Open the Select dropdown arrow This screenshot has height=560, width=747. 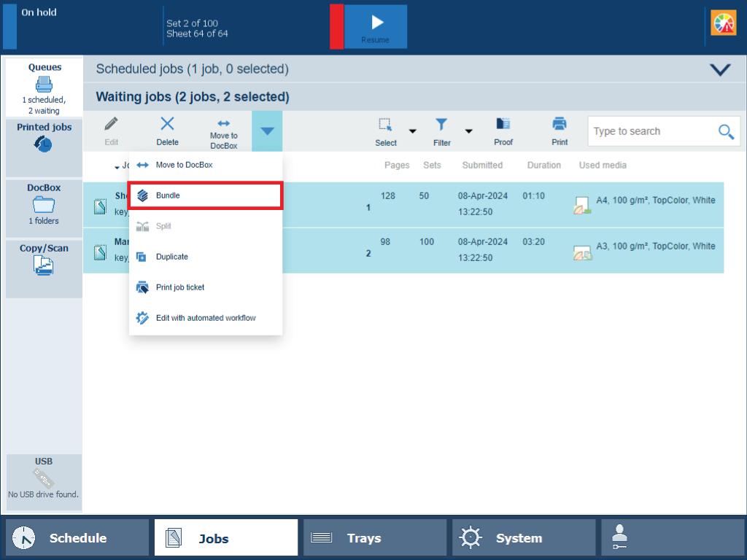pos(412,132)
